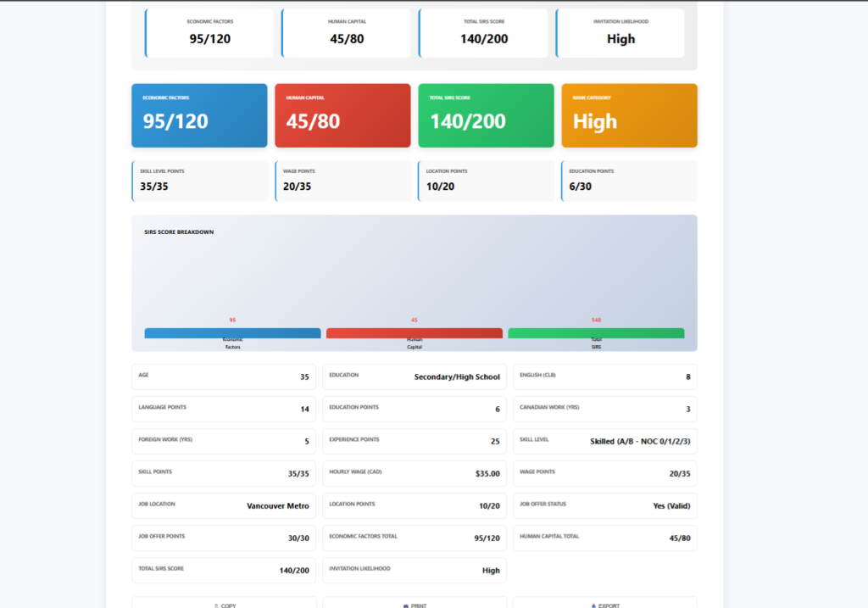Screen dimensions: 868x608
Task: Select the Language Points 14 row
Action: point(224,409)
